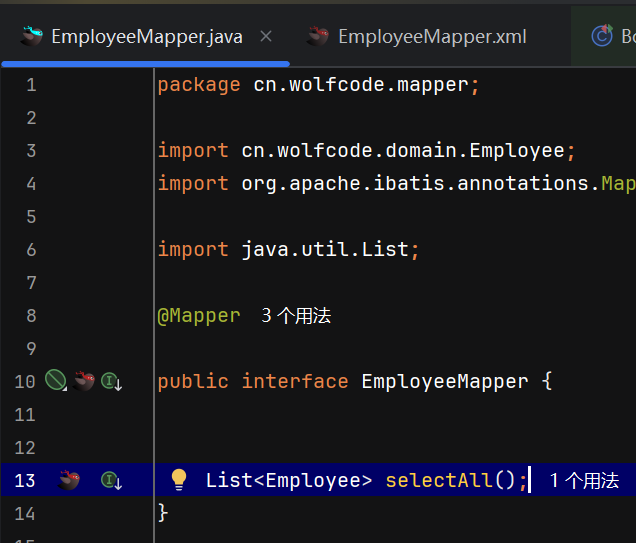Click the 'org.apache.ibatis.annotations' import on line 4

[415, 184]
